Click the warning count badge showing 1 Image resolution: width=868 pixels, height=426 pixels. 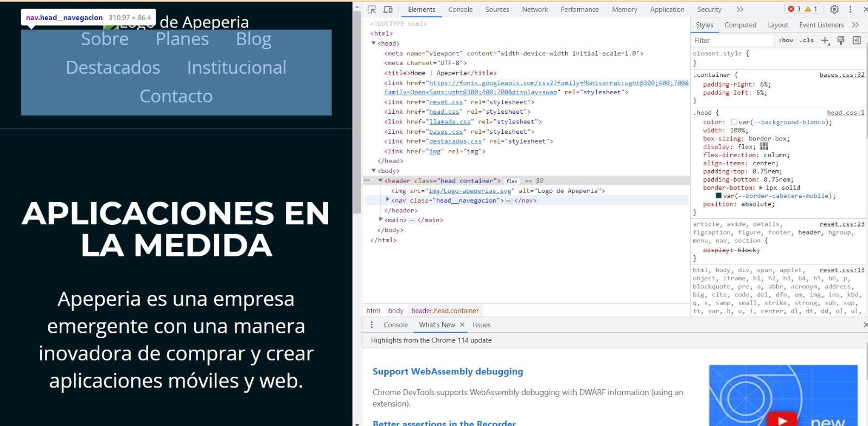[812, 9]
